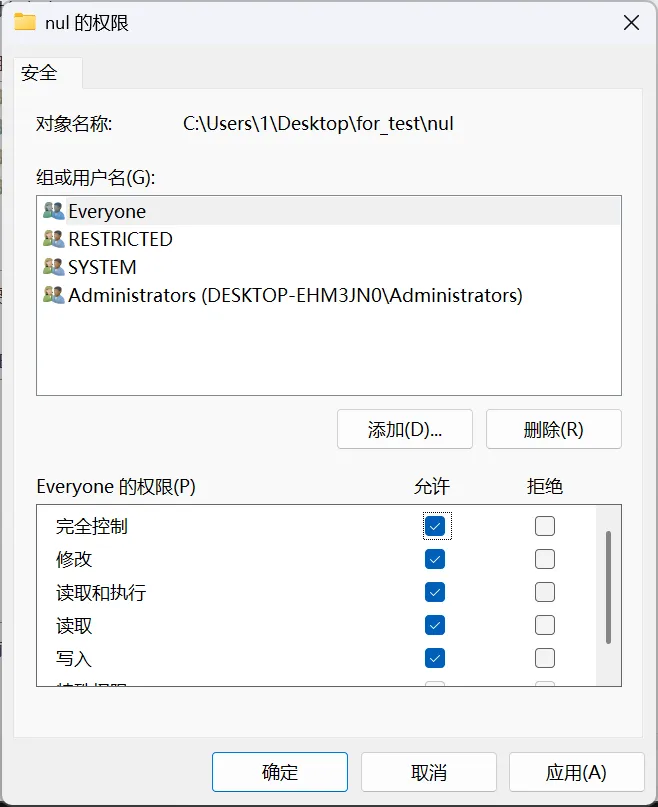Click the 应用(A) button
This screenshot has height=807, width=658.
tap(576, 771)
